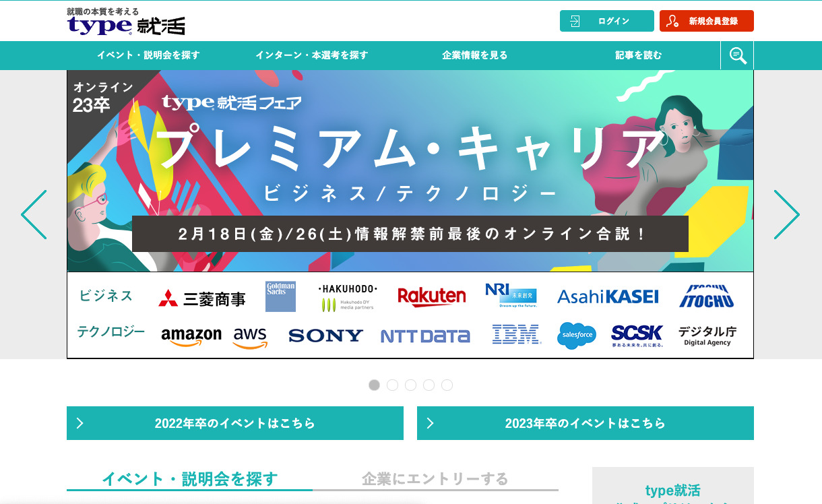This screenshot has height=504, width=822.
Task: Select the fourth carousel dot
Action: [429, 385]
